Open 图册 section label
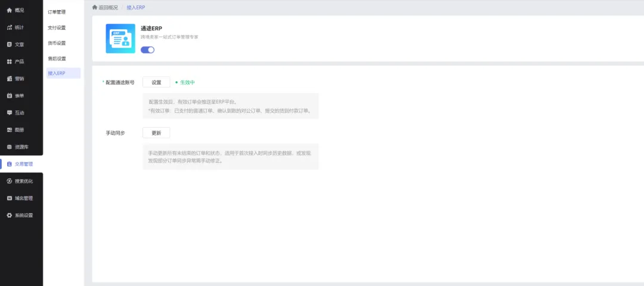The width and height of the screenshot is (644, 286). tap(19, 130)
